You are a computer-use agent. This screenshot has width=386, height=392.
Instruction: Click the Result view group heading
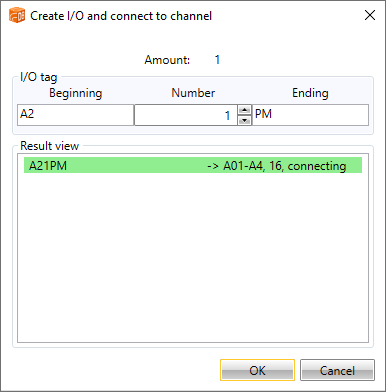point(49,146)
